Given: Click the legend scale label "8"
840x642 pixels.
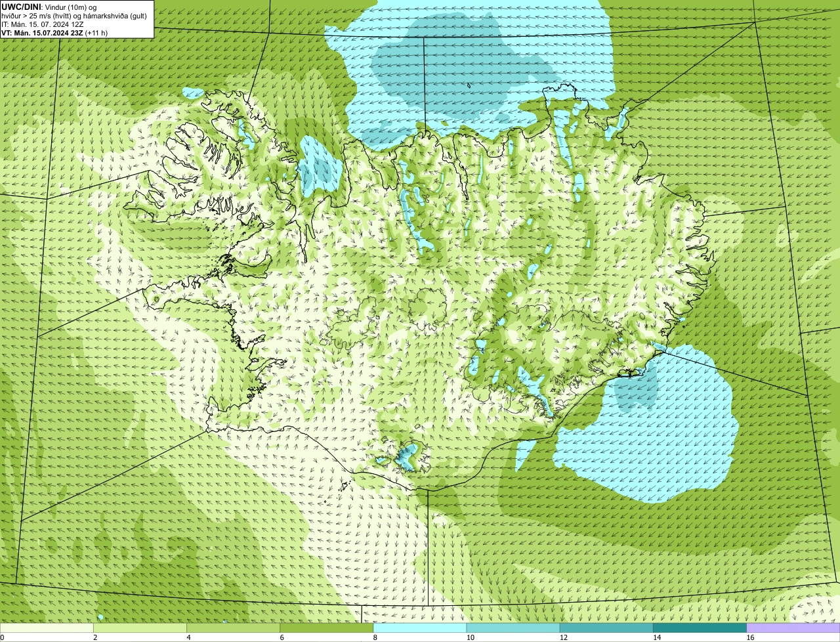Looking at the screenshot, I should point(375,637).
